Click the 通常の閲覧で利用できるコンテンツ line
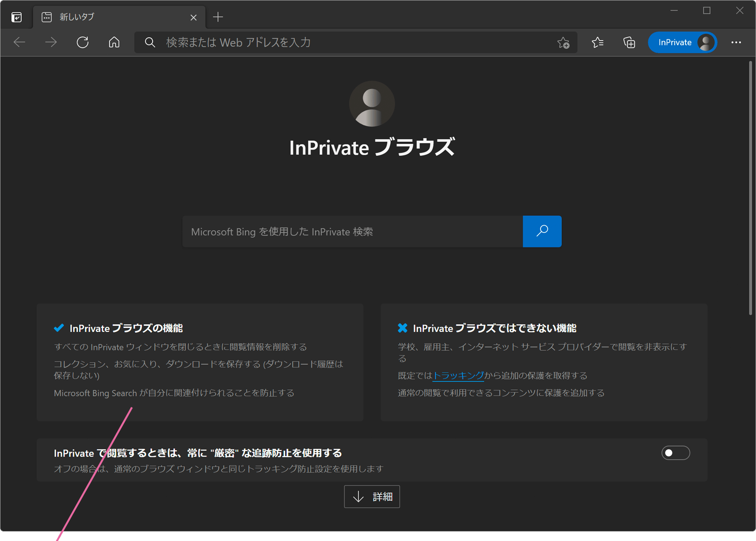756x541 pixels. (501, 393)
